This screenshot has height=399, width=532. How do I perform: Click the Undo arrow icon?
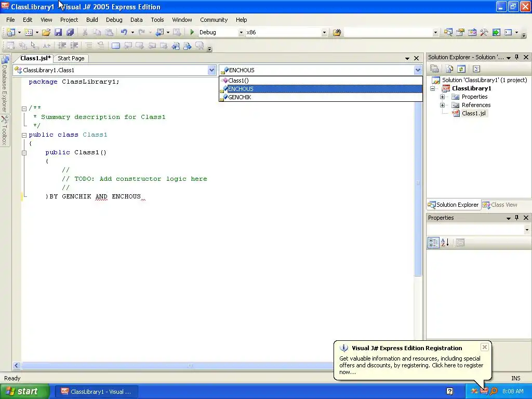(x=124, y=32)
